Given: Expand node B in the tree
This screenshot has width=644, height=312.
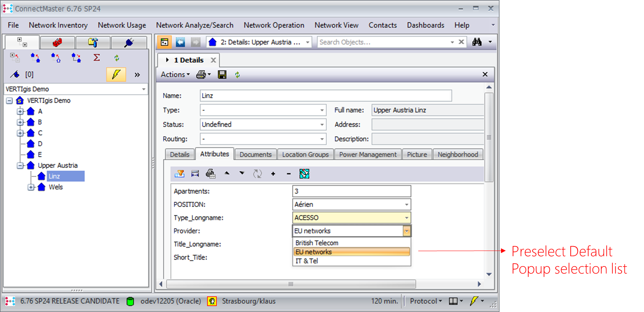Looking at the screenshot, I should click(20, 122).
